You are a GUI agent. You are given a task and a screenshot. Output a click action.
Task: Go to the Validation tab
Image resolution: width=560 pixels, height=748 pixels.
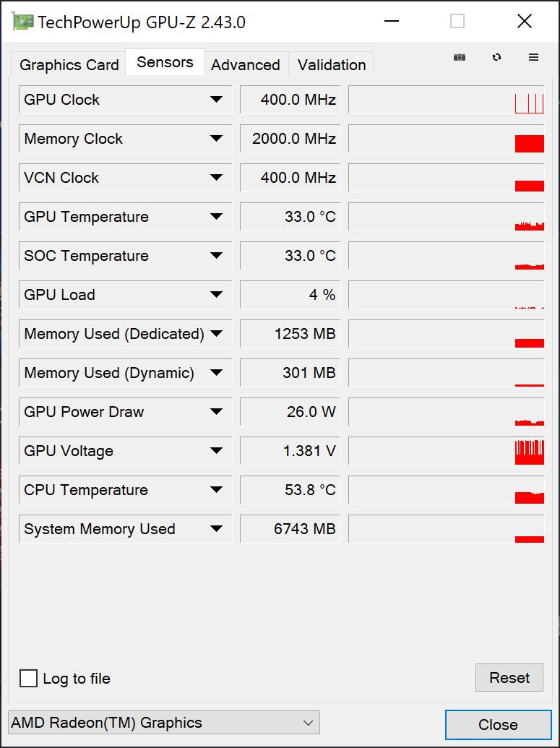click(332, 65)
